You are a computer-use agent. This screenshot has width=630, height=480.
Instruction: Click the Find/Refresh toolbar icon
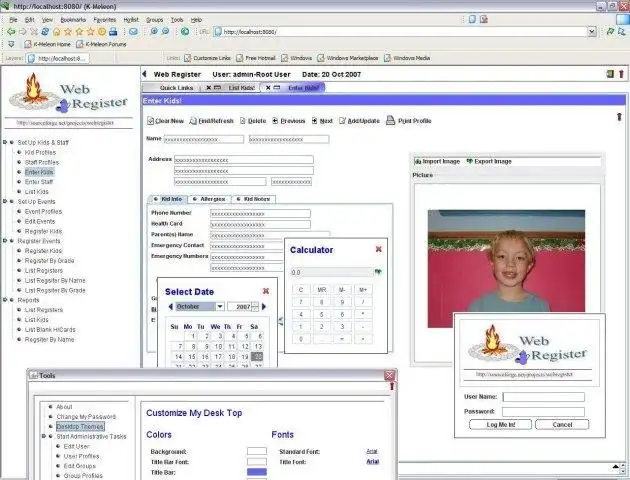click(x=193, y=121)
